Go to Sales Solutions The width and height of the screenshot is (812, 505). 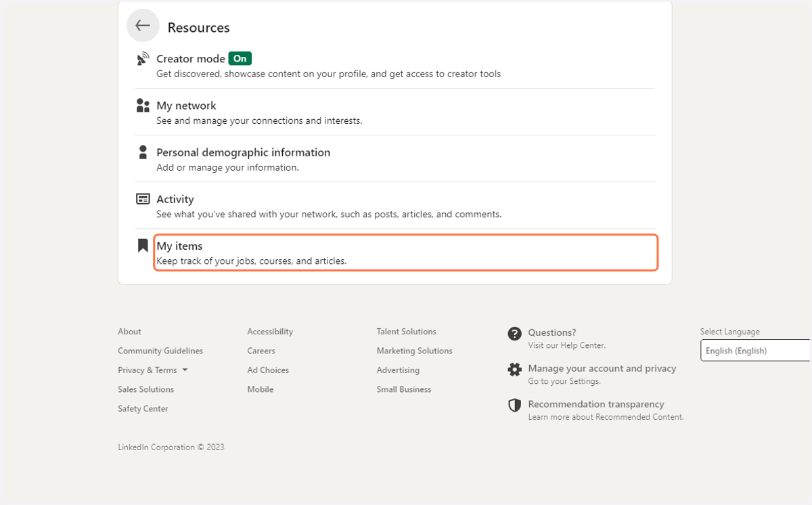(x=145, y=389)
